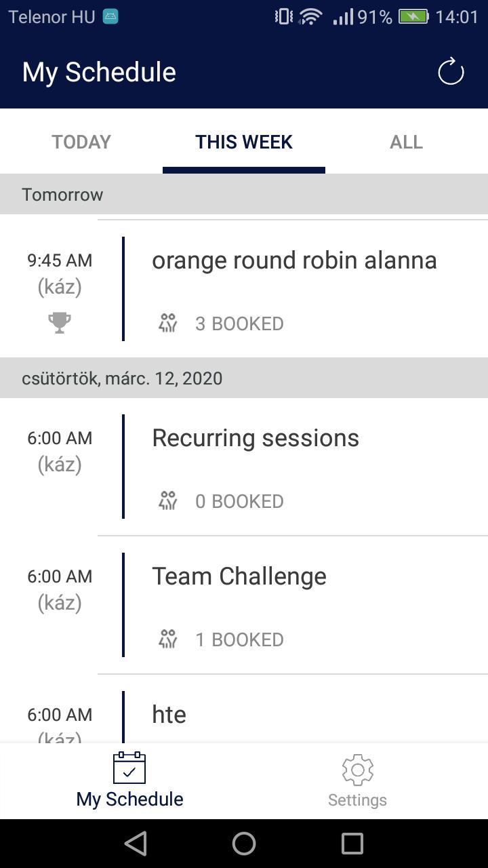This screenshot has width=488, height=868.
Task: Open the Team Challenge session
Action: (239, 576)
